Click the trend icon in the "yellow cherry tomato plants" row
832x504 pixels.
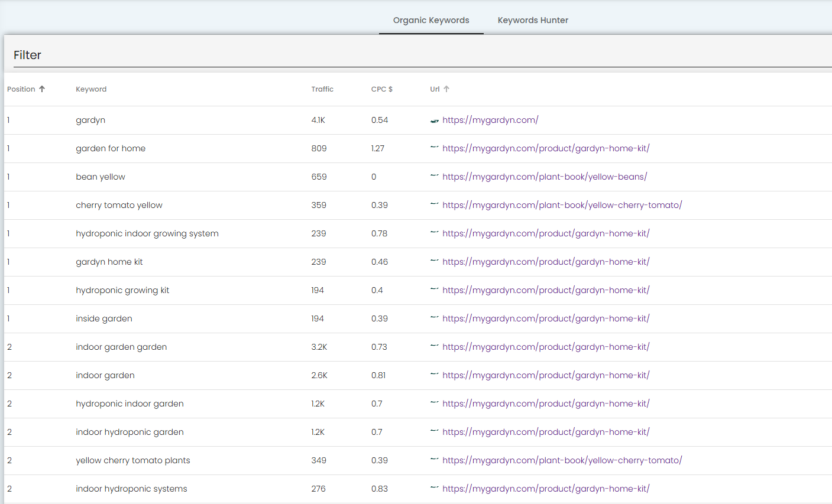[x=435, y=460]
